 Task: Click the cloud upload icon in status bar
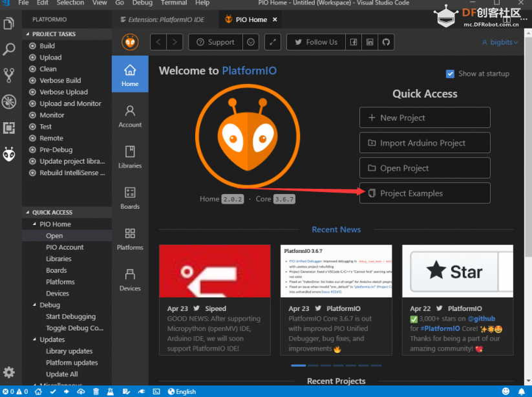coord(81,392)
